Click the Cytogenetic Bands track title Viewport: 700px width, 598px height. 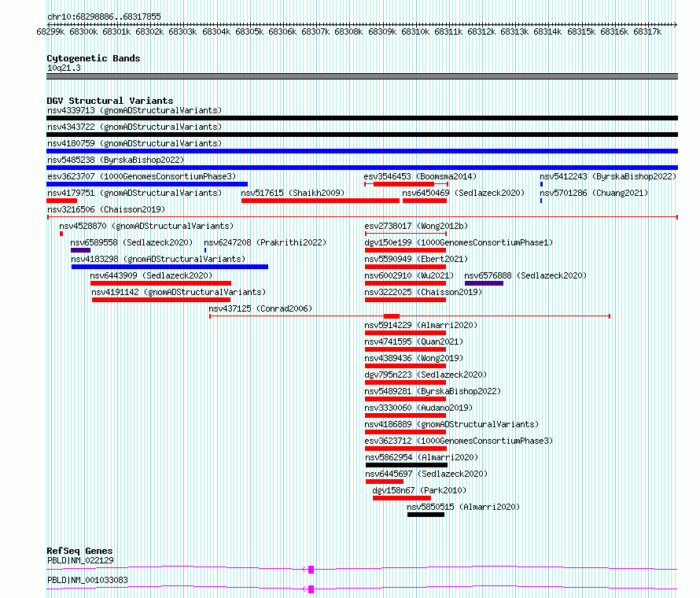click(94, 58)
